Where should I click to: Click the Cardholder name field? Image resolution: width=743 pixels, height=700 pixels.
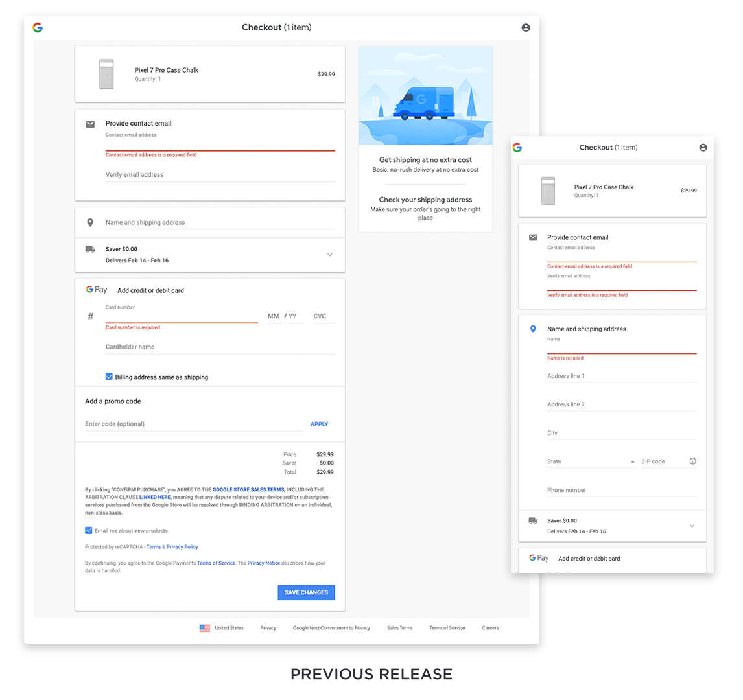coord(220,347)
